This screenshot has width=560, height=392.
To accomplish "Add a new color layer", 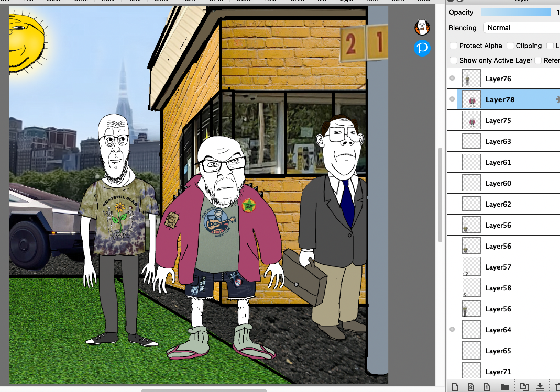I will (x=455, y=387).
